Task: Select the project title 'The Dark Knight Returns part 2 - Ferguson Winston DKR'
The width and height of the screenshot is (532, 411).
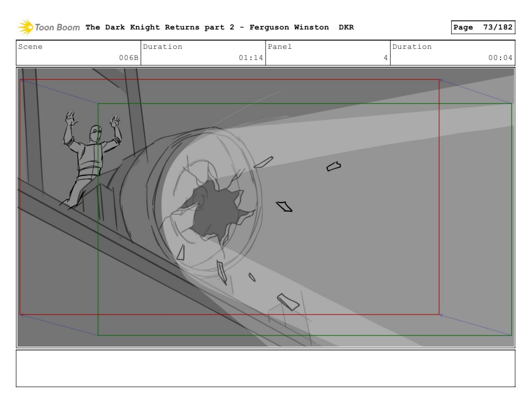Action: tap(220, 27)
